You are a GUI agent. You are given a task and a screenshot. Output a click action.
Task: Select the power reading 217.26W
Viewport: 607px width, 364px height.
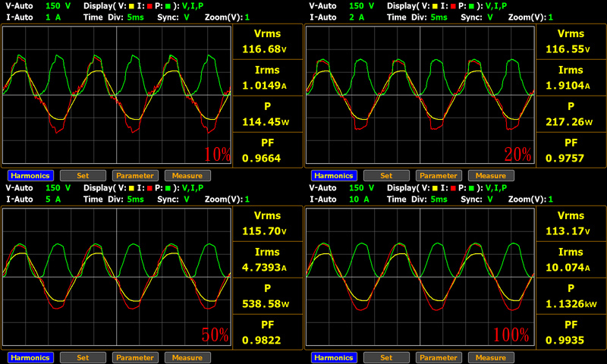tap(569, 122)
